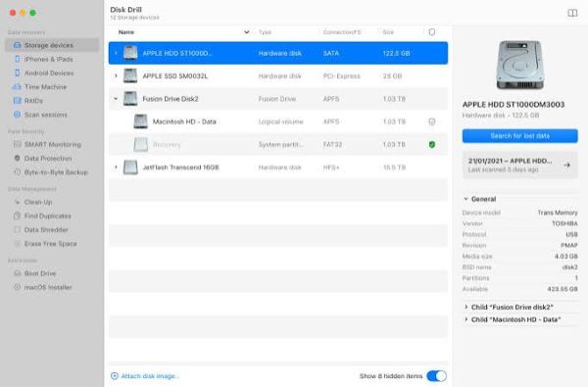588x387 pixels.
Task: Click S.M.A.R.T. Monitoring icon
Action: [x=18, y=144]
